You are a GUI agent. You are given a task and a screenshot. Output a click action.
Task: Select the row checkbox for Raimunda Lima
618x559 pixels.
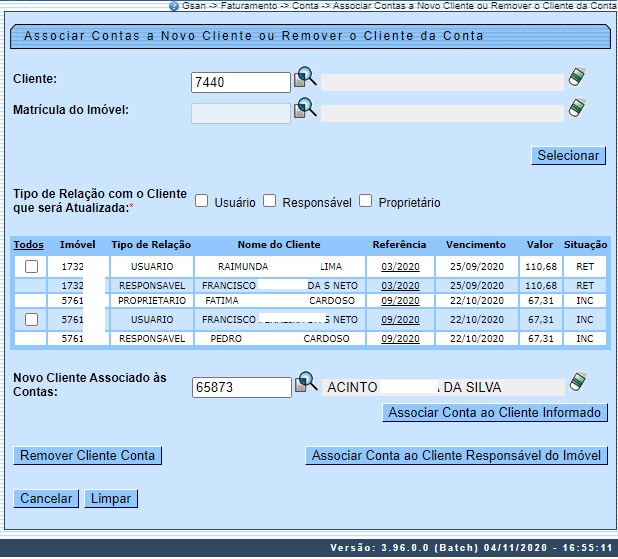(x=31, y=267)
